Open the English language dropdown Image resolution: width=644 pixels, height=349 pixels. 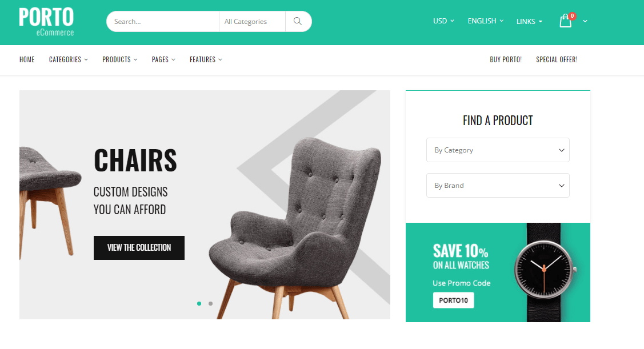486,21
